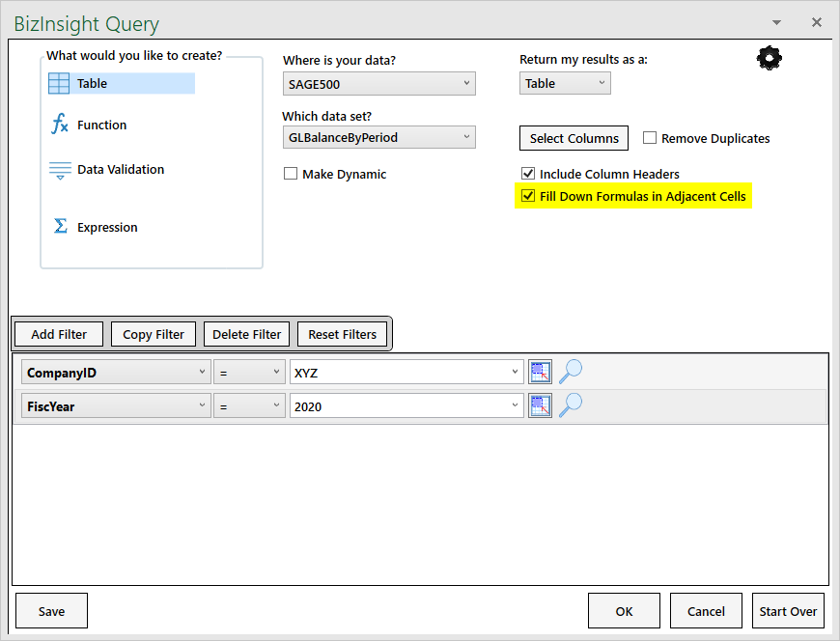Open operator dropdown in FiscYear row
Viewport: 840px width, 641px height.
(x=250, y=405)
